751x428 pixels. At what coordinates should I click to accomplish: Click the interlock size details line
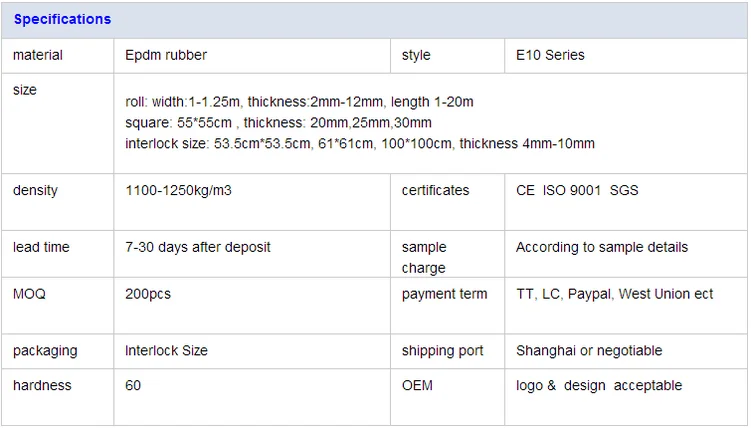point(360,143)
